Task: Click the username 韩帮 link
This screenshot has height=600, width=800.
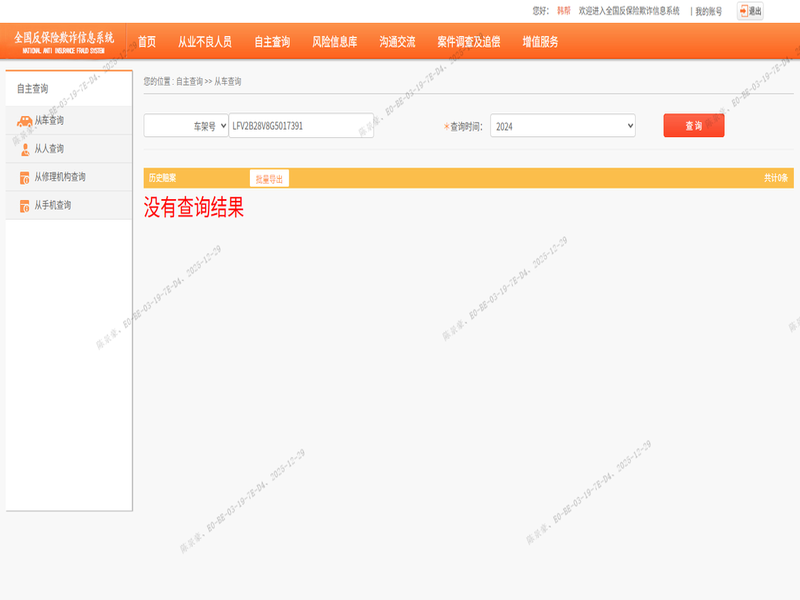Action: (x=564, y=11)
